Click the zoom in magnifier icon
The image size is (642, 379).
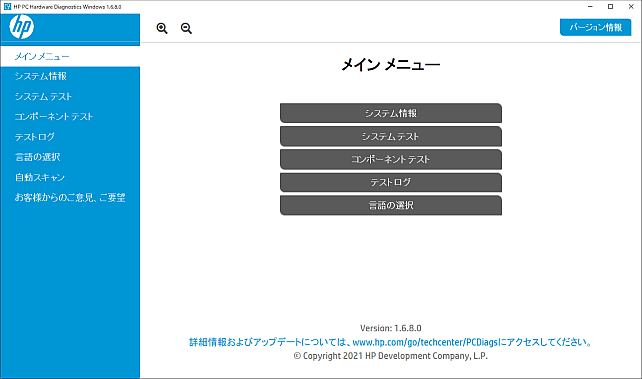[162, 28]
